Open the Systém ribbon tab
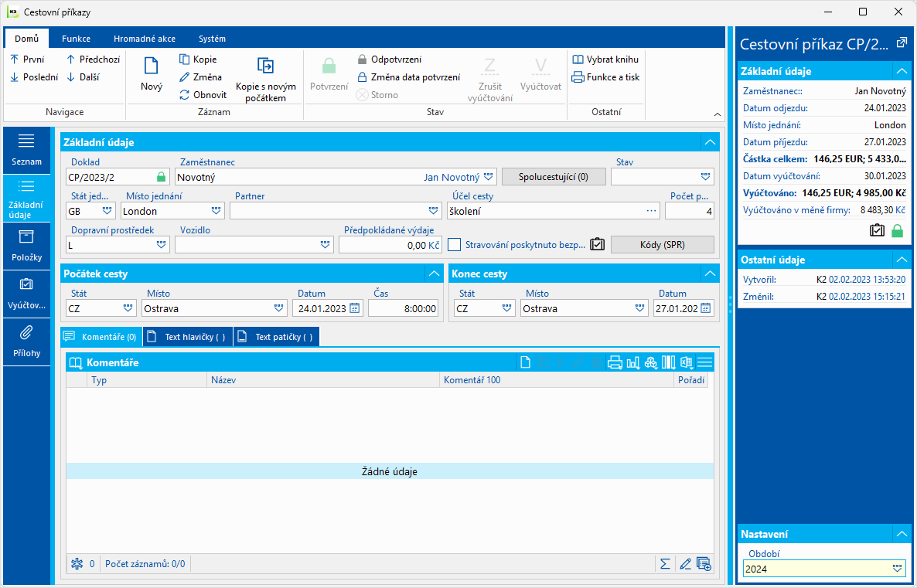Image resolution: width=917 pixels, height=588 pixels. [213, 39]
